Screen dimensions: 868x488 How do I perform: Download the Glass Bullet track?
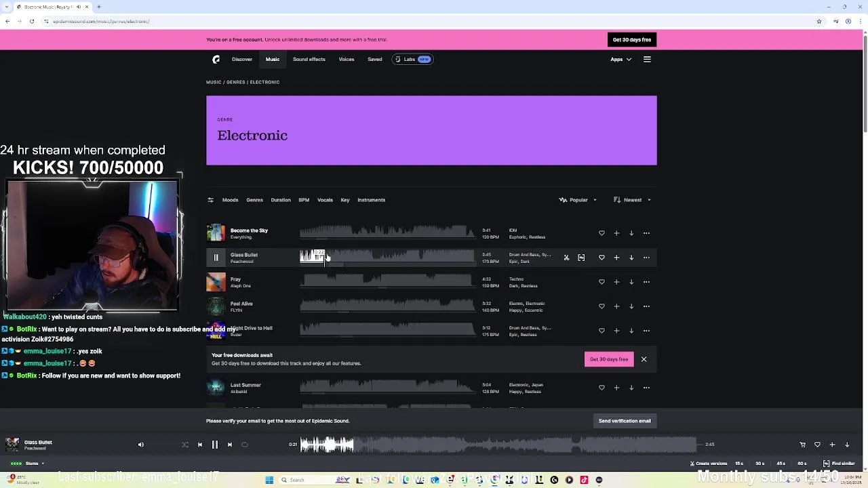click(631, 258)
